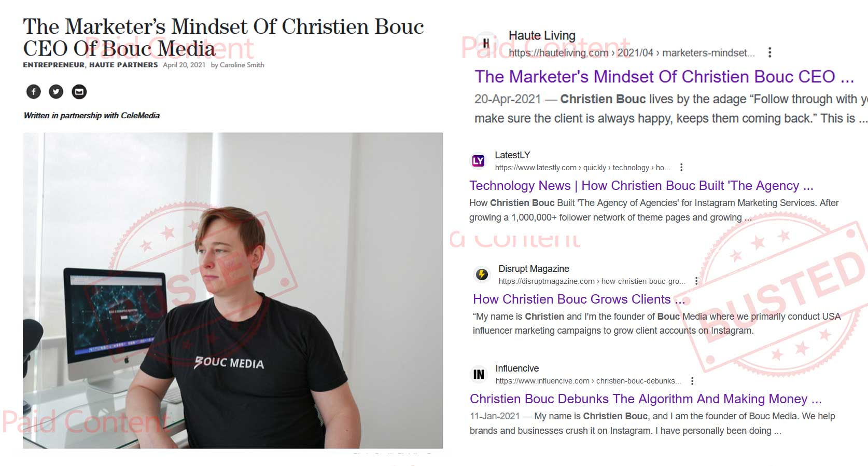Open 'How Christien Bouc Grows Clients' result
Image resolution: width=868 pixels, height=466 pixels.
(x=579, y=299)
